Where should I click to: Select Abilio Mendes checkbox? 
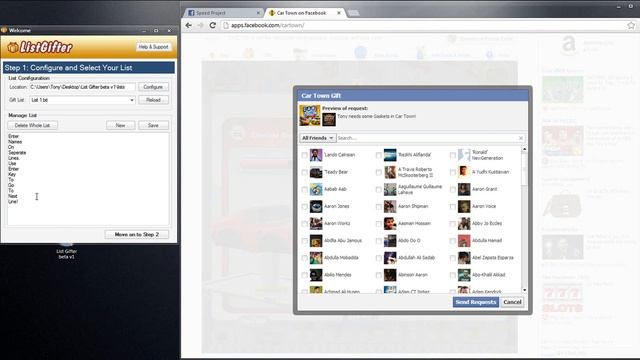(304, 275)
